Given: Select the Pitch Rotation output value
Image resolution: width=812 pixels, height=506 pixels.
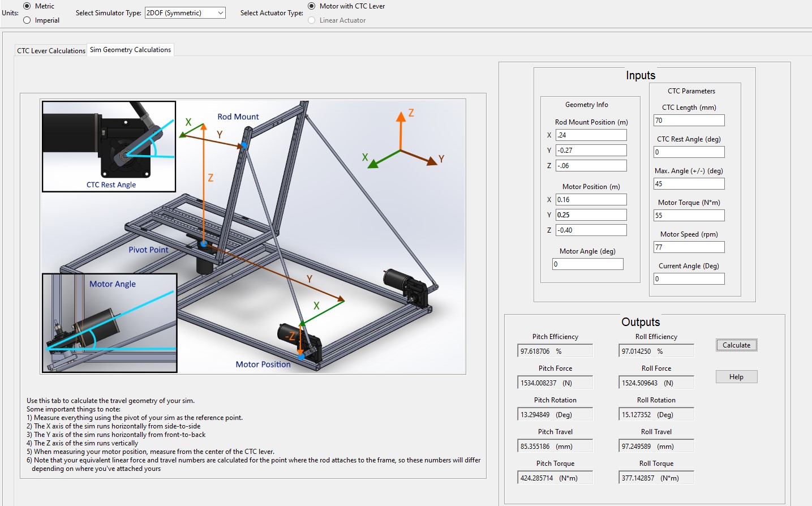Looking at the screenshot, I should pos(555,415).
